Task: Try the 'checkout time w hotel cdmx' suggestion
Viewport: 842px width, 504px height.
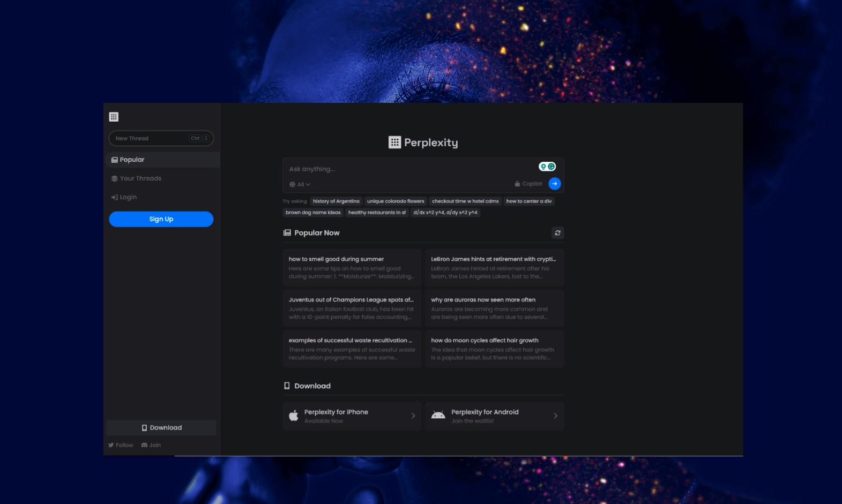Action: click(465, 201)
